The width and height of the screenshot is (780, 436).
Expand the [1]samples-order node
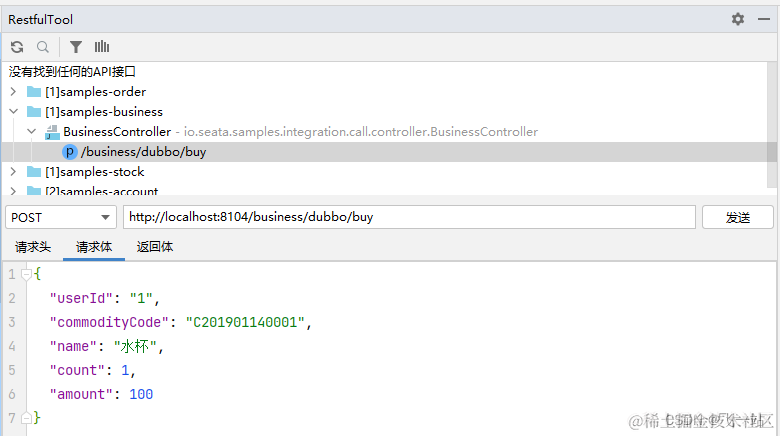pyautogui.click(x=13, y=92)
